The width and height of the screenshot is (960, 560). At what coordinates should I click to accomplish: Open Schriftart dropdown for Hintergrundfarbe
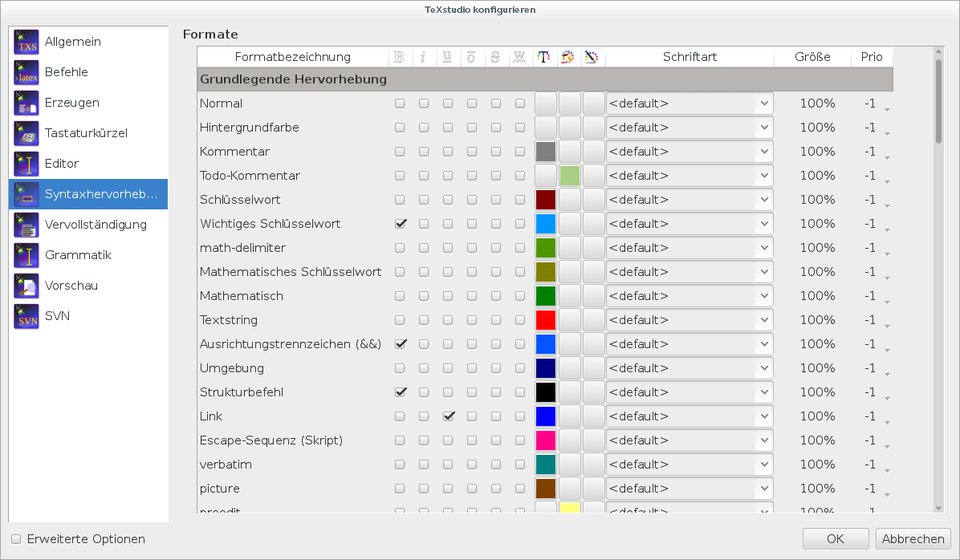click(689, 128)
